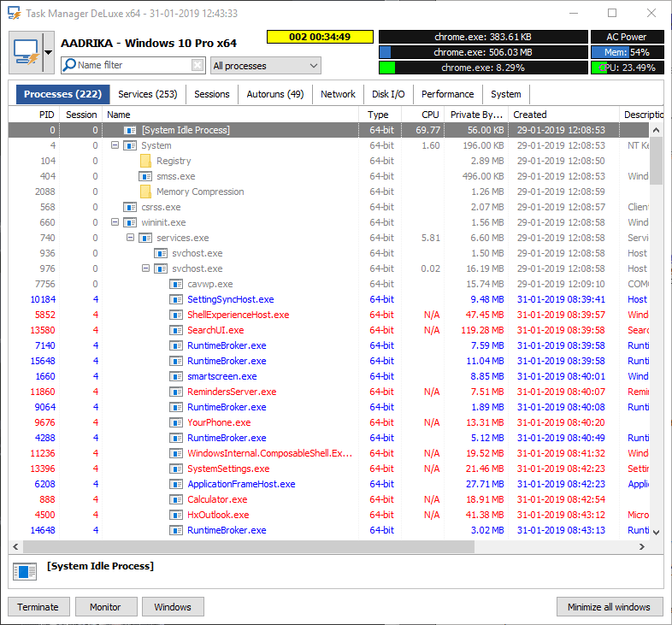Click into the Name filter field
This screenshot has height=625, width=672.
133,65
